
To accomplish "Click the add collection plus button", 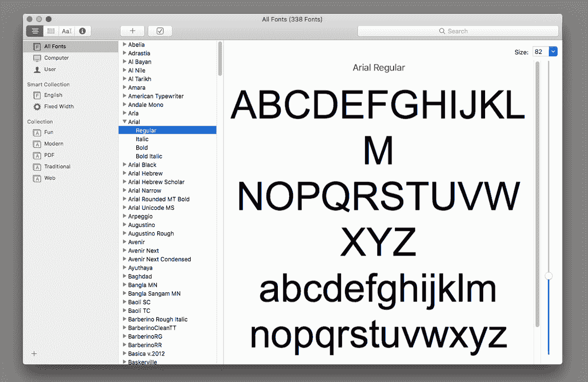I will pos(33,354).
